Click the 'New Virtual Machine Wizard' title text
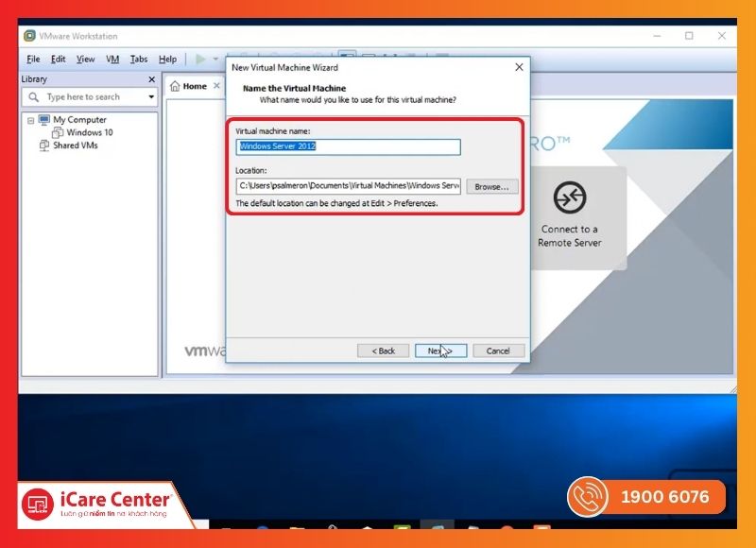The width and height of the screenshot is (756, 548). pyautogui.click(x=284, y=67)
